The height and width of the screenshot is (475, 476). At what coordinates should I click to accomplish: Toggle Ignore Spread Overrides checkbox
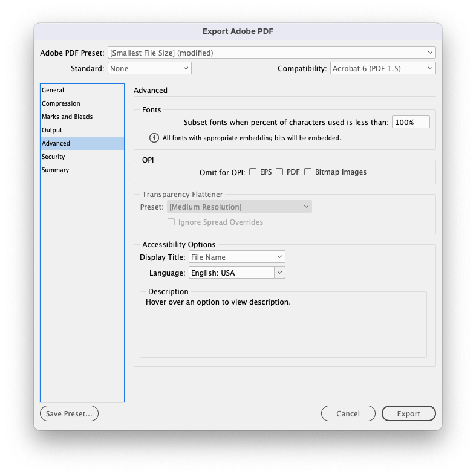171,222
